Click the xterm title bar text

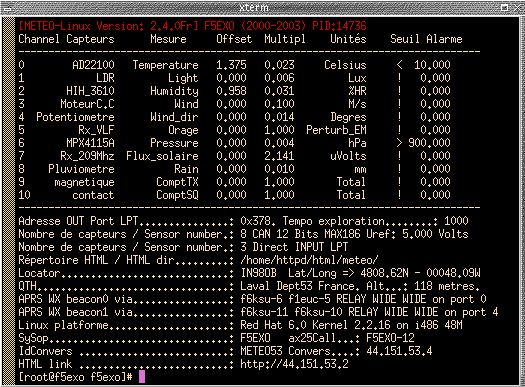(x=254, y=7)
